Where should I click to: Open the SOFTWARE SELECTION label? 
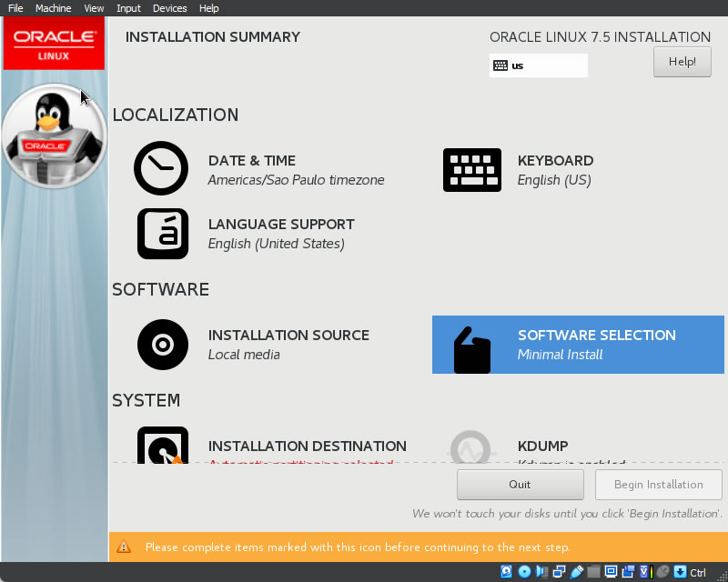pyautogui.click(x=597, y=335)
